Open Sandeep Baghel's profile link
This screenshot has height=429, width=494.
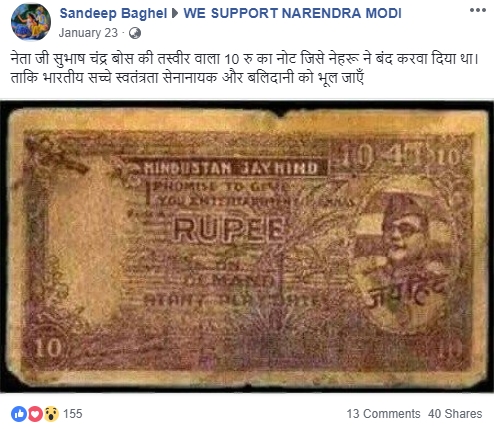pos(113,13)
